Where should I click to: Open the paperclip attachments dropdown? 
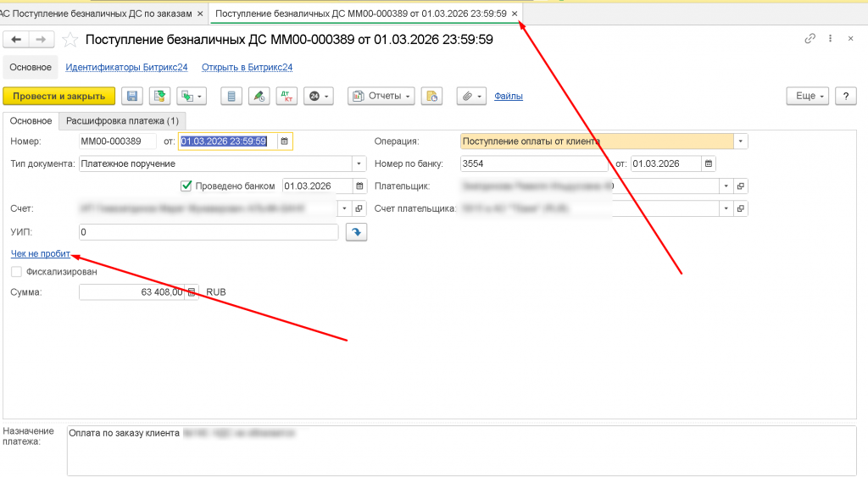tap(471, 96)
